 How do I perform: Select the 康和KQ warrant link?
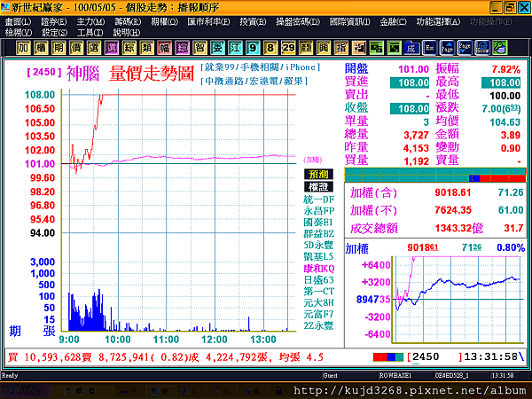pyautogui.click(x=319, y=269)
